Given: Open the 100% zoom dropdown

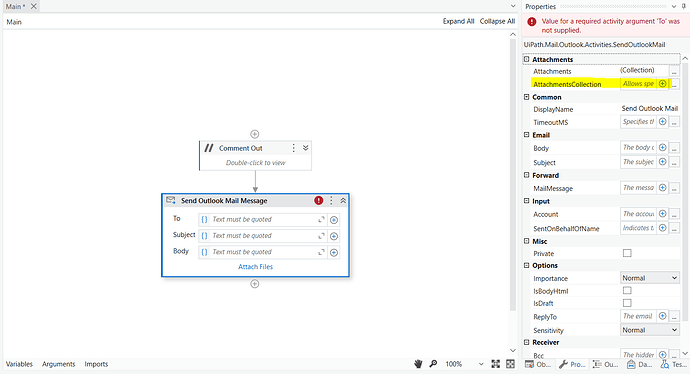Looking at the screenshot, I should (x=481, y=364).
